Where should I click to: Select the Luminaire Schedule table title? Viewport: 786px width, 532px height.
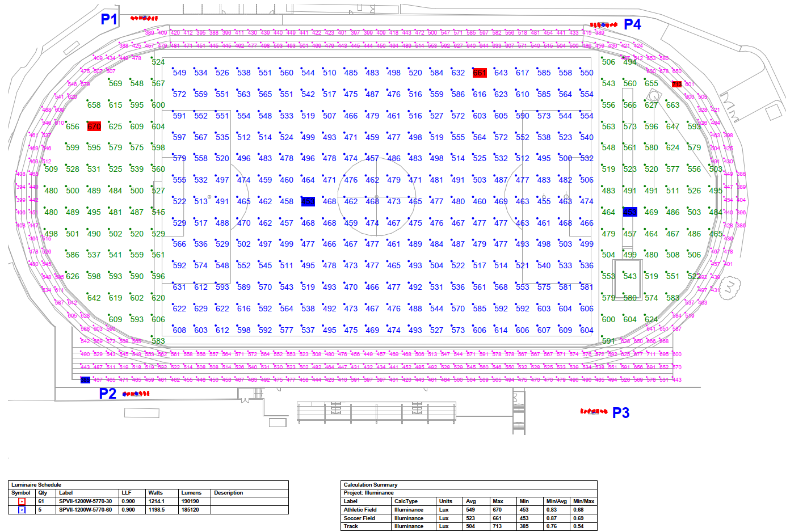36,485
